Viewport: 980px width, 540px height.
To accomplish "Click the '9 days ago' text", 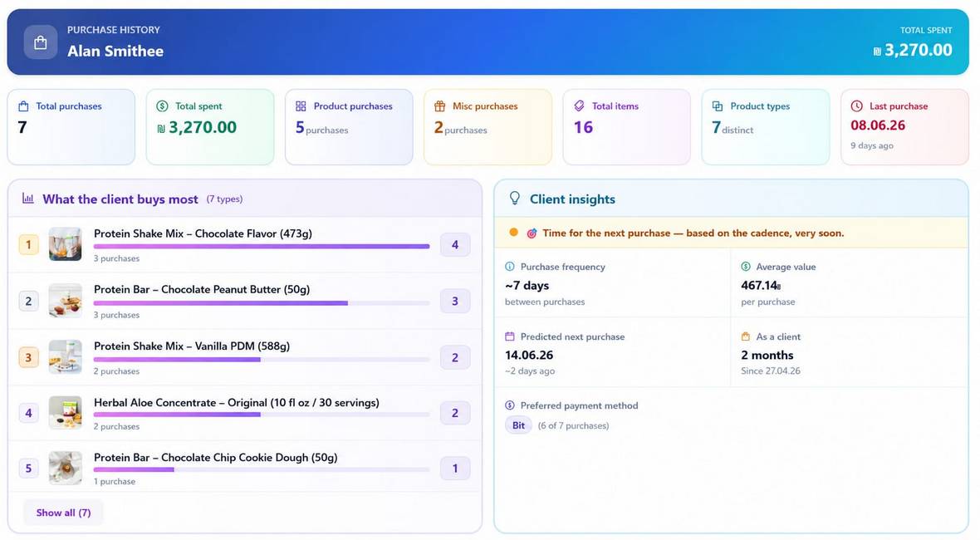I will [872, 145].
